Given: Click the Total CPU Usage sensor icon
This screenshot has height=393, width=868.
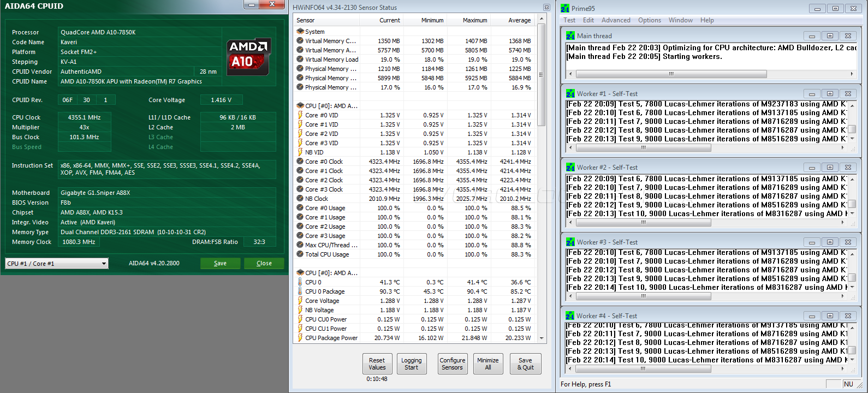Looking at the screenshot, I should (x=300, y=254).
